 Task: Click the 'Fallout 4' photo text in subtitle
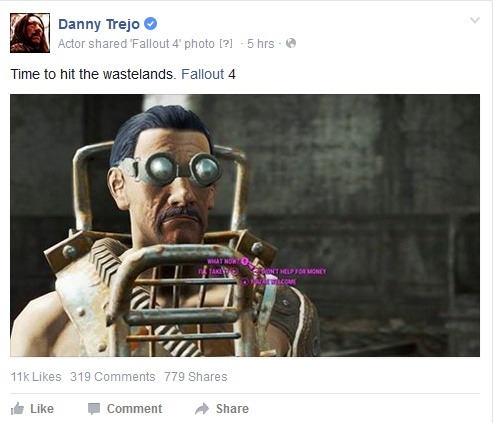[173, 44]
